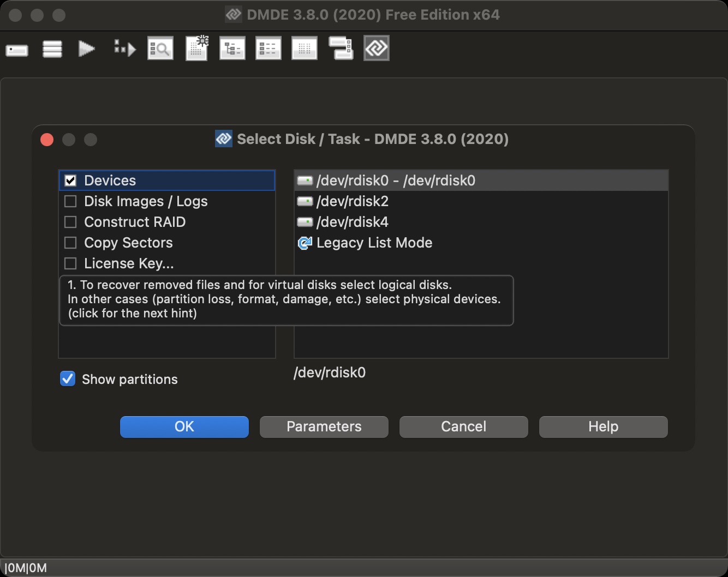Click the copy sectors disk-to-disk icon

[341, 49]
